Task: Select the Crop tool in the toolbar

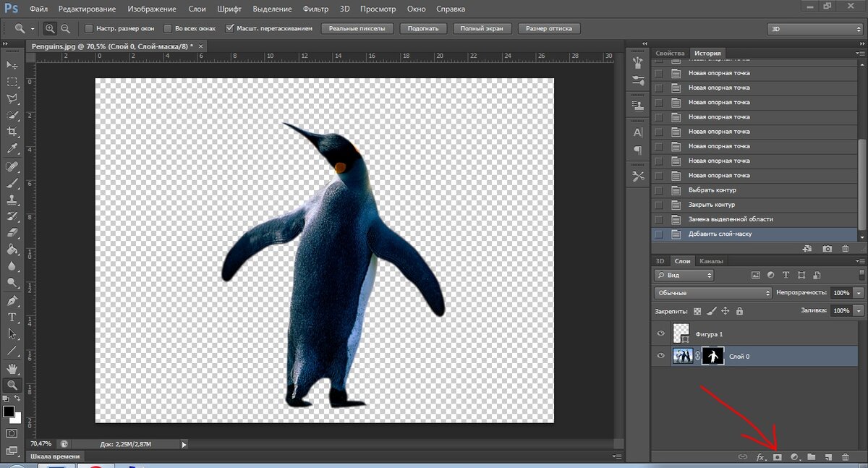Action: (12, 132)
